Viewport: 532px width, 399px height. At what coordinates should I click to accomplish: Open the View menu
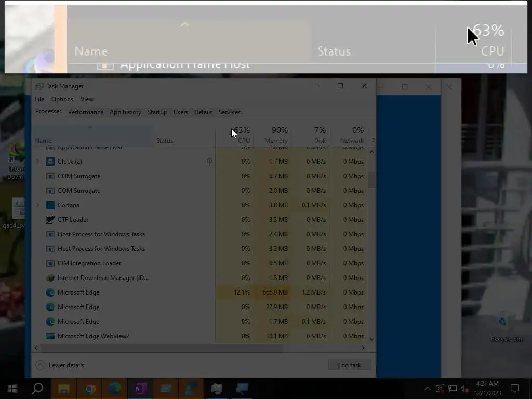87,99
